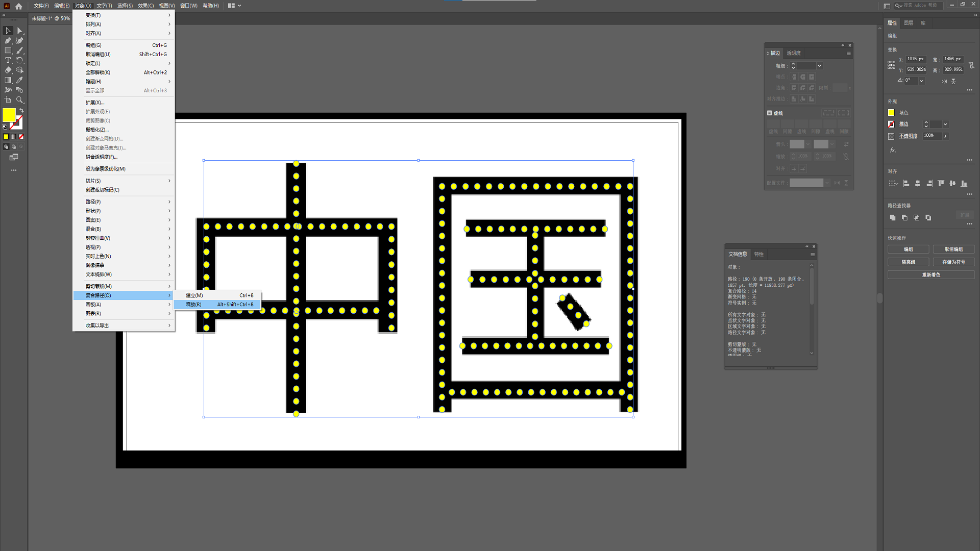Image resolution: width=980 pixels, height=551 pixels.
Task: Click the 取消编组 ungroup button
Action: click(953, 249)
